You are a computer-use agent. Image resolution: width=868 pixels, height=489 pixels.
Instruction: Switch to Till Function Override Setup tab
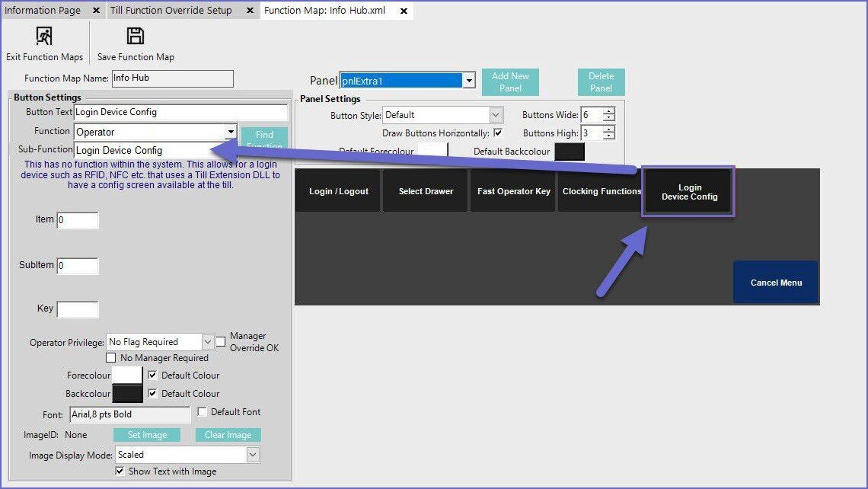tap(171, 11)
